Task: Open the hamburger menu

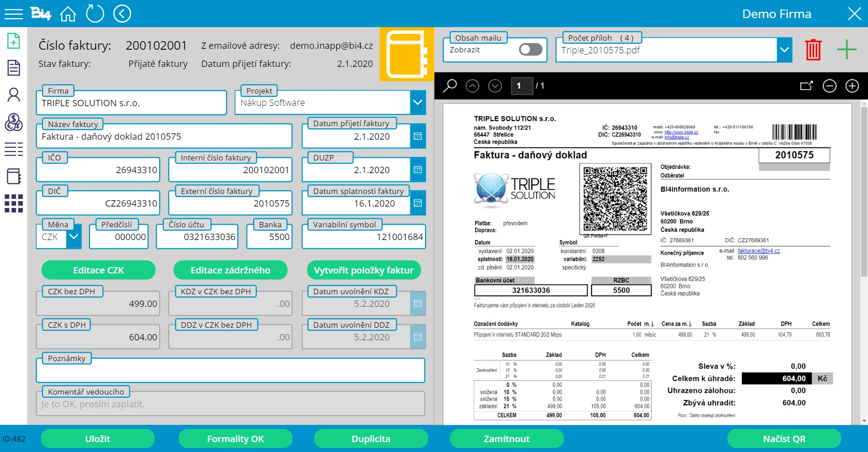Action: click(14, 14)
